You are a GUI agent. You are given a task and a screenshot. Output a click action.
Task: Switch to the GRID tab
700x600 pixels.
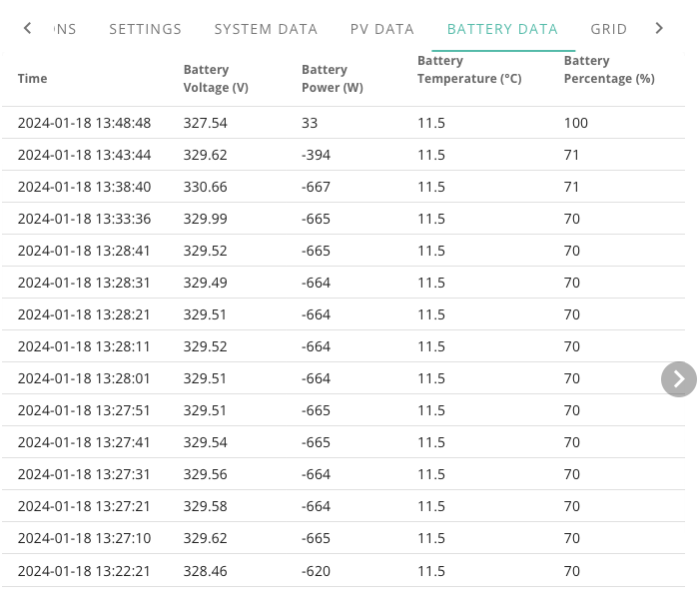click(x=608, y=29)
